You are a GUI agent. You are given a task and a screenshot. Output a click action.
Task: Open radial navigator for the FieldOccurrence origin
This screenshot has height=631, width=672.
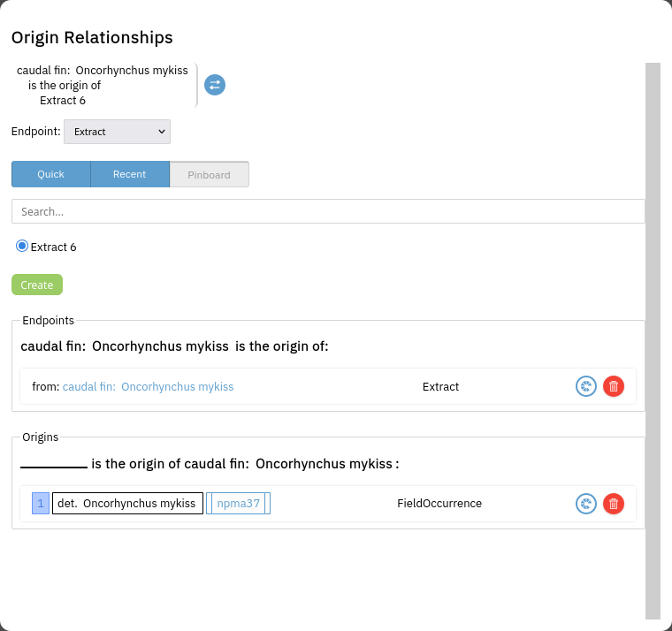[x=585, y=504]
